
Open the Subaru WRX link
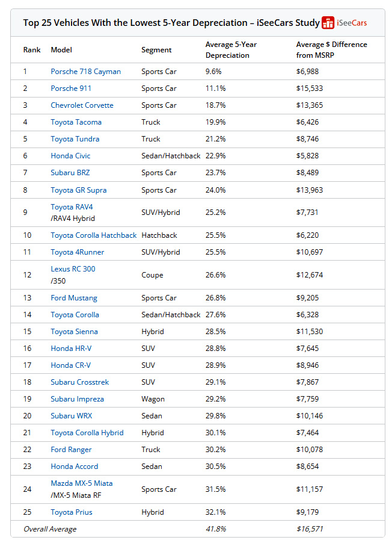(71, 416)
